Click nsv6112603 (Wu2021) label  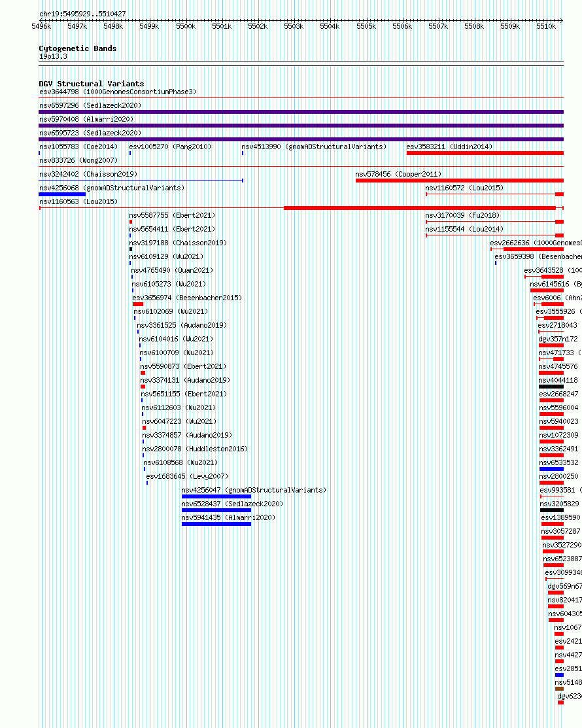[x=179, y=407]
